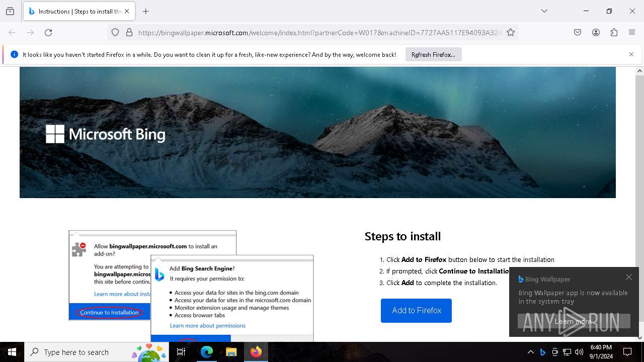Switch to Firefox taskbar icon
Image resolution: width=644 pixels, height=362 pixels.
(256, 352)
